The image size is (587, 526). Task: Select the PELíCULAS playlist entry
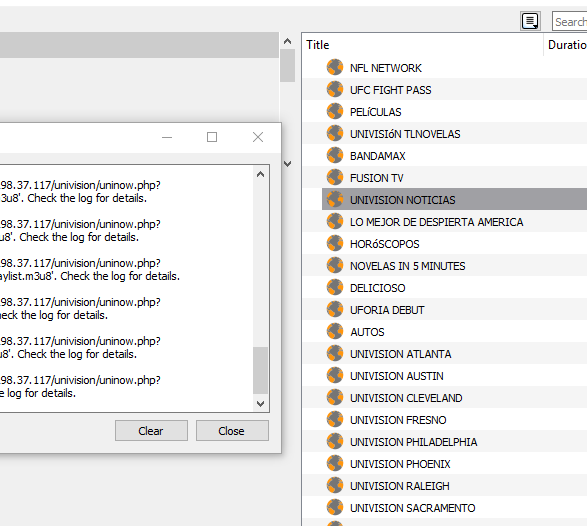tap(375, 112)
